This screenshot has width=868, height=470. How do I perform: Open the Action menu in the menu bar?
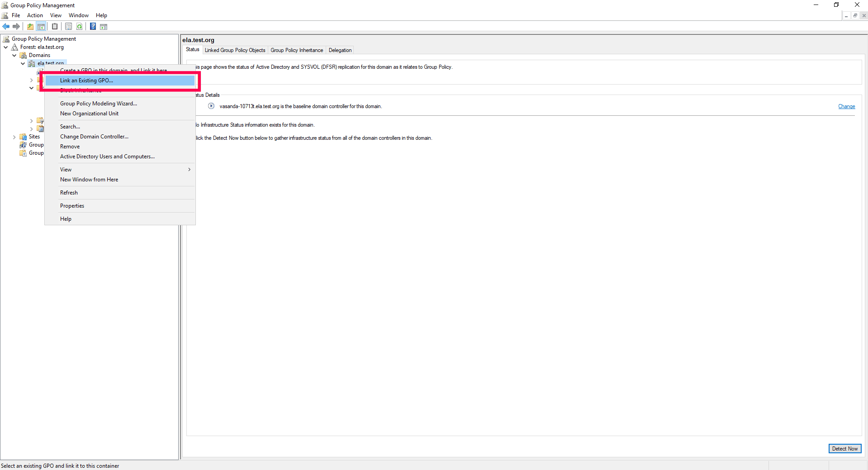tap(35, 15)
